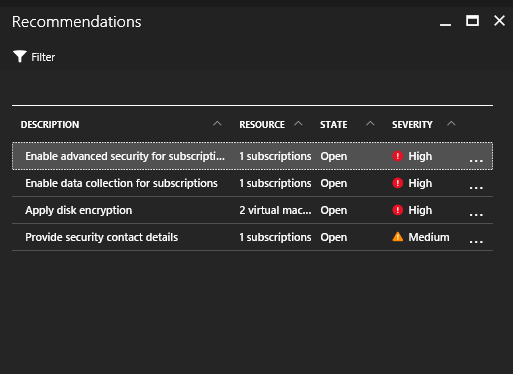Click the red High severity icon for disk encryption

398,210
